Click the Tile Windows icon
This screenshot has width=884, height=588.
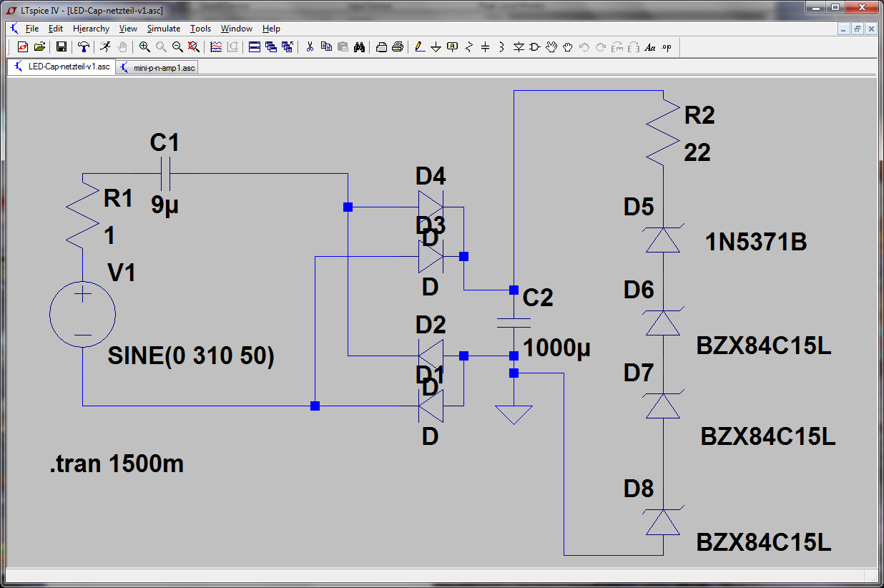tap(255, 47)
